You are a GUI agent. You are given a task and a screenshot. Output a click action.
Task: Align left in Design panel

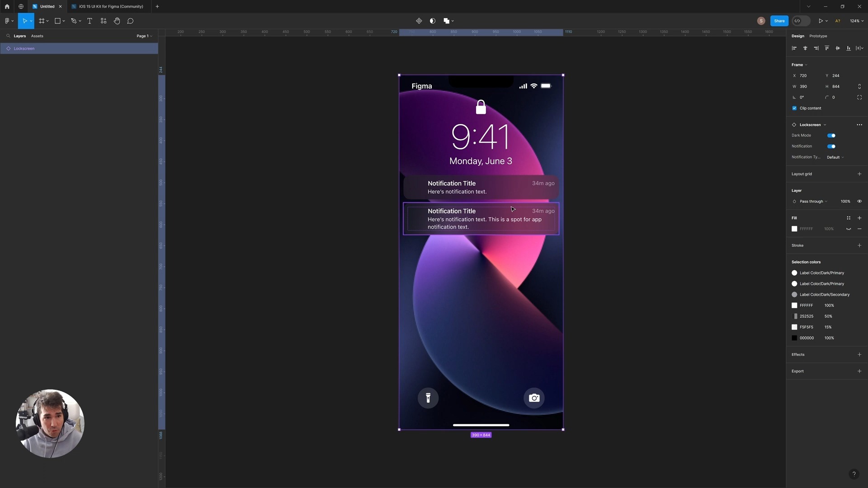tap(794, 48)
